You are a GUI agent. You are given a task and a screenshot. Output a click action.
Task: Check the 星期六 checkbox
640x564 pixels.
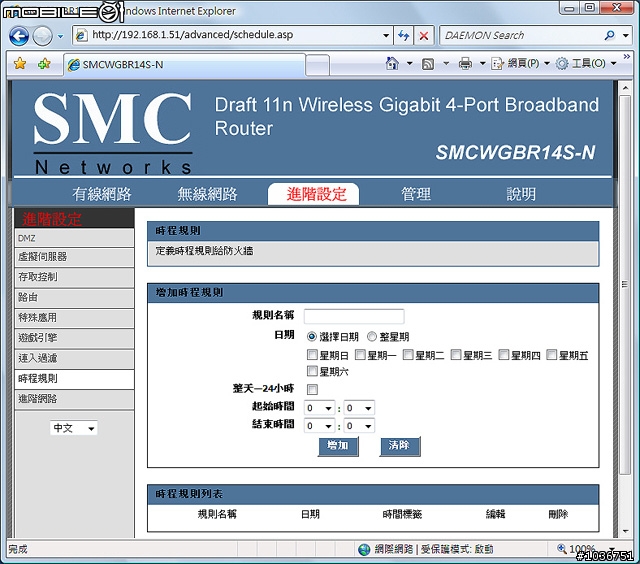[312, 371]
